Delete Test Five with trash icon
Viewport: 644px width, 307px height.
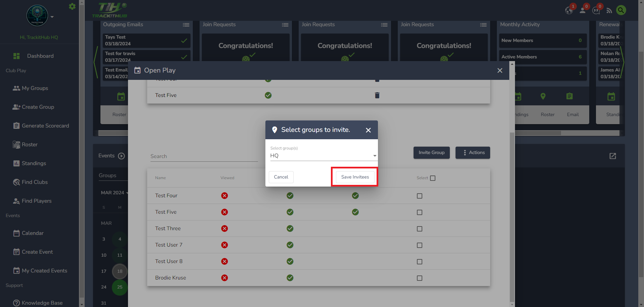[x=377, y=95]
